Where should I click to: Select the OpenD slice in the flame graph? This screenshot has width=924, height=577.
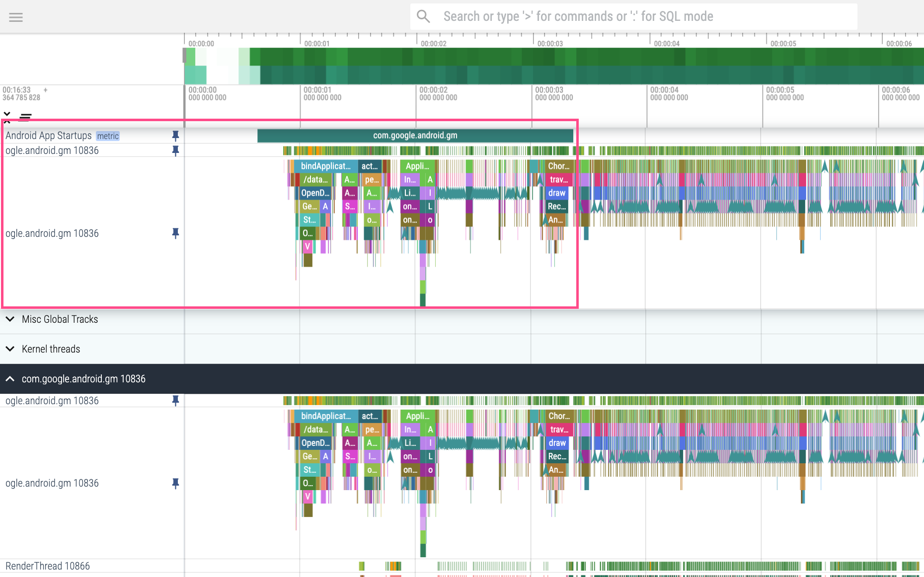coord(314,193)
